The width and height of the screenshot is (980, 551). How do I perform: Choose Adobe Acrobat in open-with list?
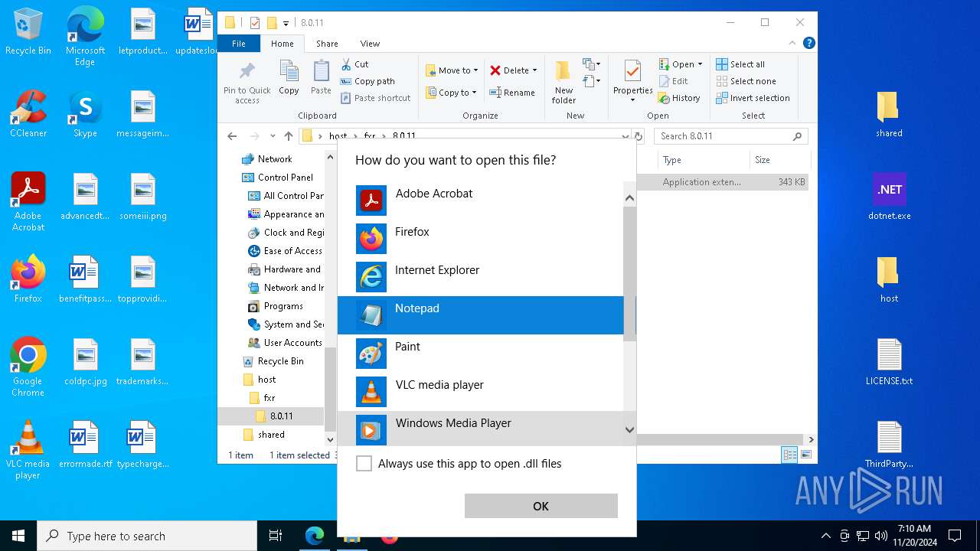[x=481, y=201]
